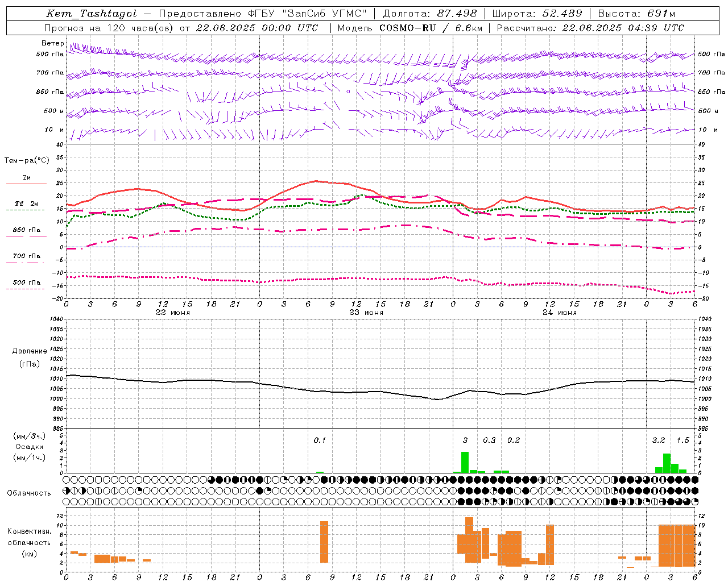Click the latitude value 52.489
The width and height of the screenshot is (728, 582).
click(x=562, y=14)
